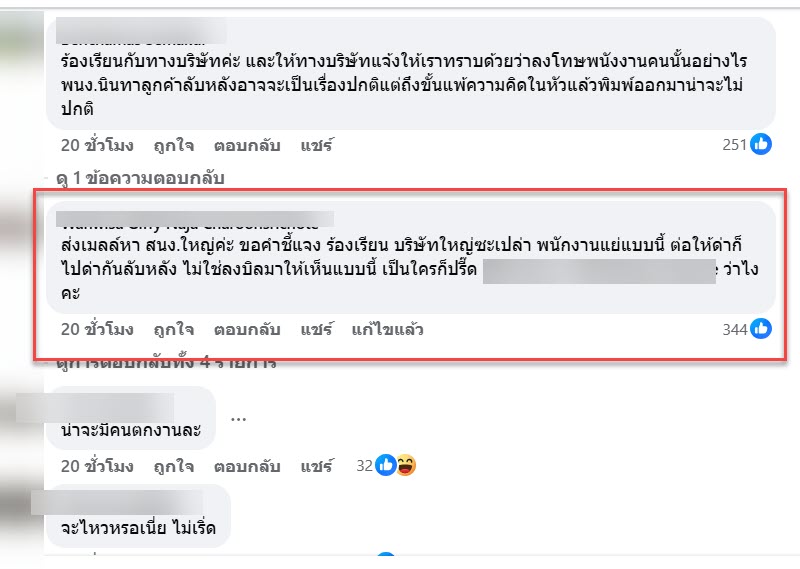Click the 344 reaction count

coord(735,330)
